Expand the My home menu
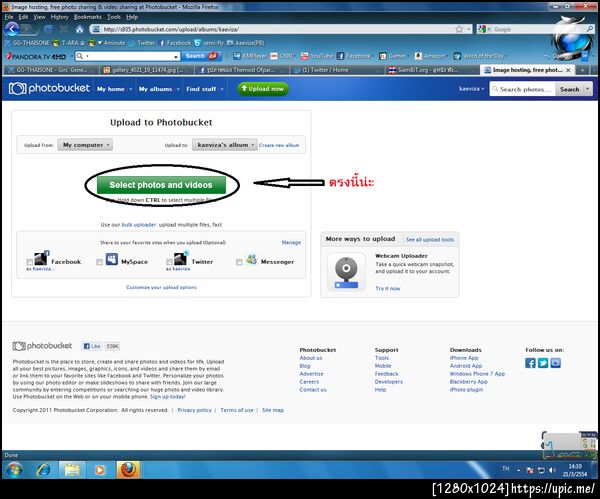The width and height of the screenshot is (600, 499). (x=114, y=89)
